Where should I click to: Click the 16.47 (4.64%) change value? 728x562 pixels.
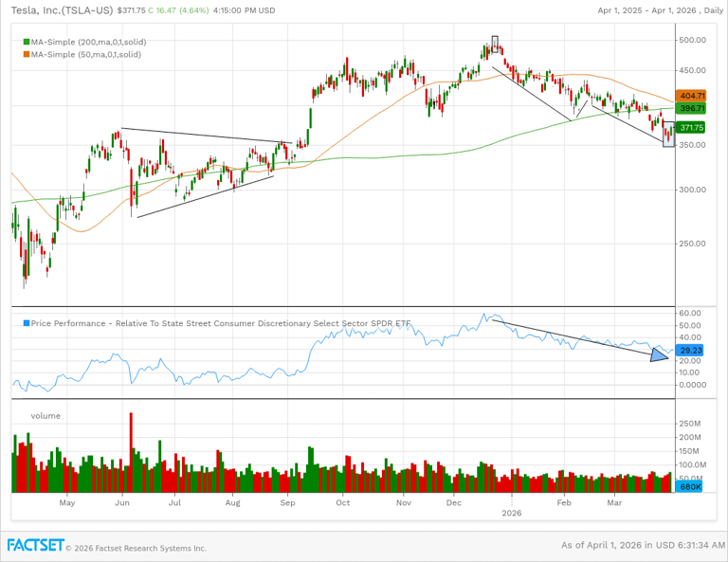[x=182, y=10]
